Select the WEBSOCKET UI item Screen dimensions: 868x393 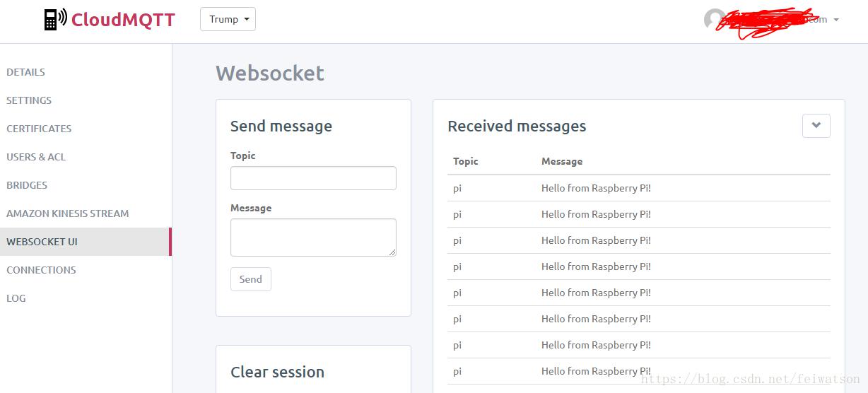[x=42, y=242]
